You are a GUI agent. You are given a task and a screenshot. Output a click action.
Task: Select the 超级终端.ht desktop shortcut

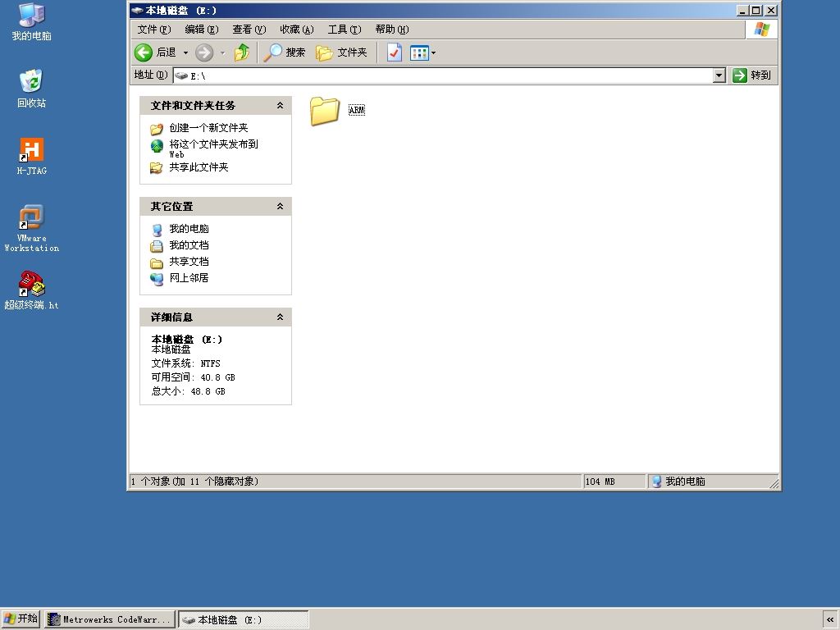[32, 290]
